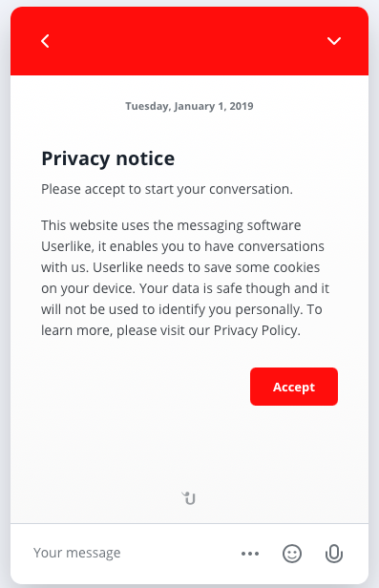Image resolution: width=379 pixels, height=588 pixels.
Task: Open the emoji picker smiley icon
Action: (292, 554)
